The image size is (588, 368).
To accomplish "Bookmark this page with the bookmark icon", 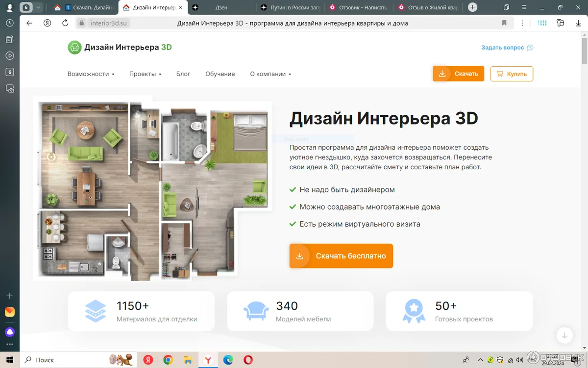I will 504,23.
